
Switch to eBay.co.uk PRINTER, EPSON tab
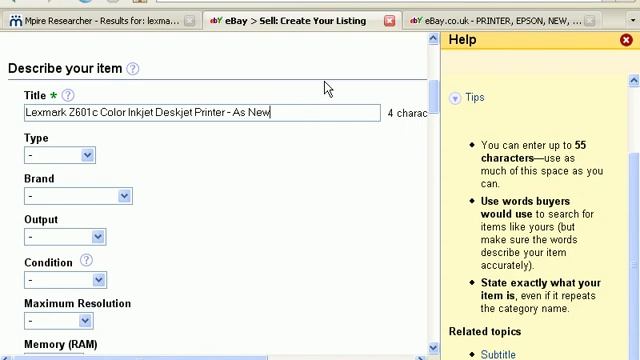503,21
